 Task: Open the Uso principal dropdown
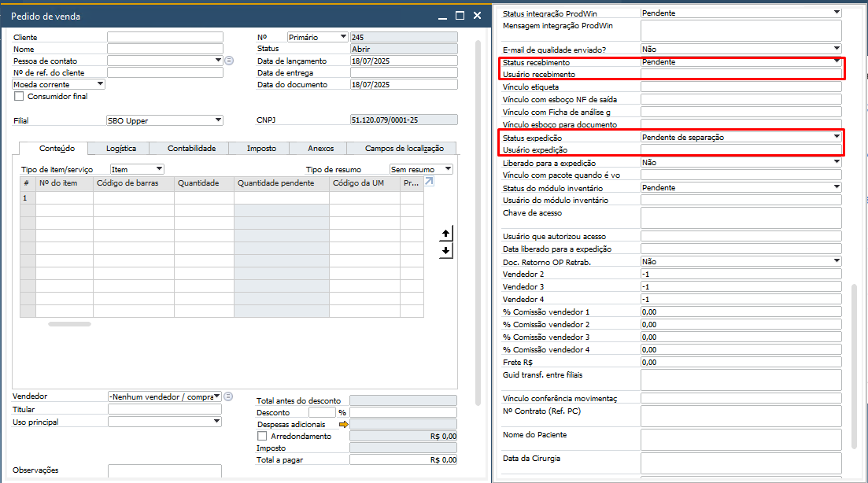click(x=217, y=422)
